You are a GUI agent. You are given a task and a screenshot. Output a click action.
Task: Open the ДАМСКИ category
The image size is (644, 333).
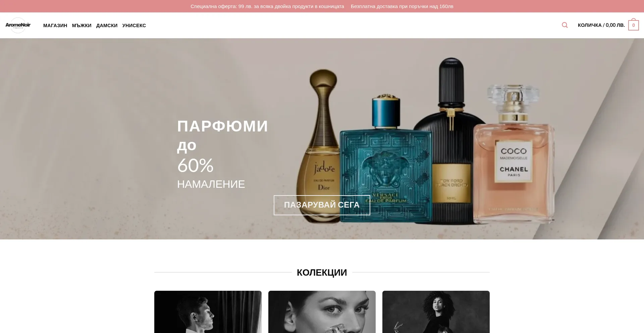[x=107, y=25]
